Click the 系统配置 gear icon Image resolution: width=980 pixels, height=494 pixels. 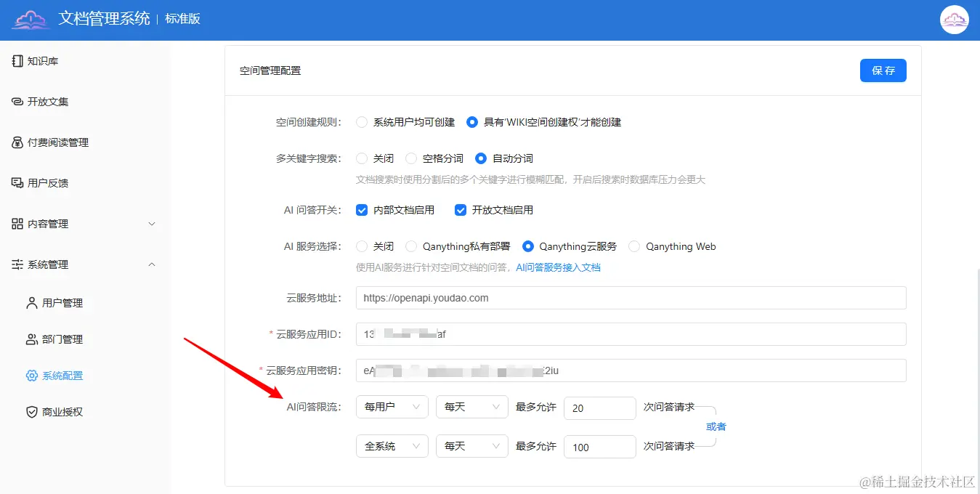31,376
